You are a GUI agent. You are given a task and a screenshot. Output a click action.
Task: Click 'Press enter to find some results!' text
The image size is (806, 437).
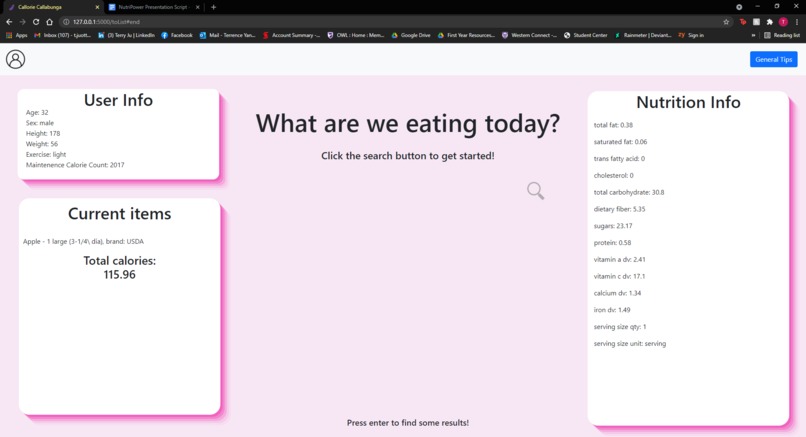tap(408, 423)
